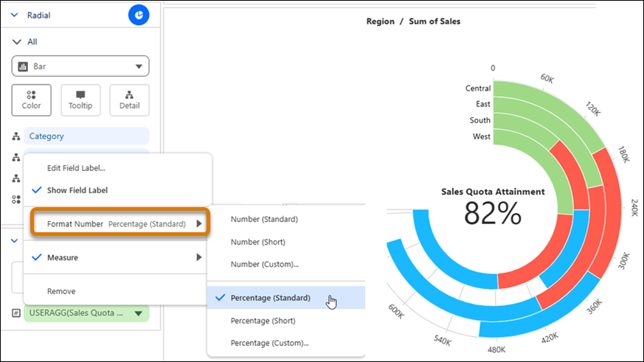Select Number (Custom) format option
644x362 pixels.
265,265
